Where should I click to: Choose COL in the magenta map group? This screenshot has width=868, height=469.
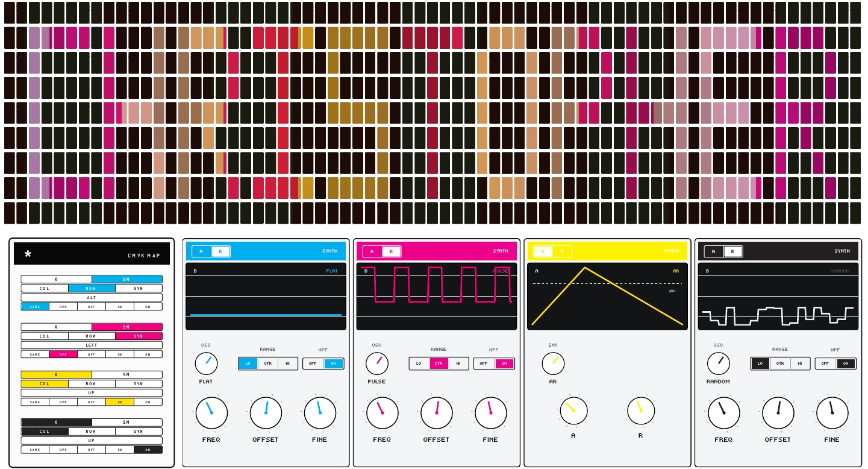click(45, 336)
